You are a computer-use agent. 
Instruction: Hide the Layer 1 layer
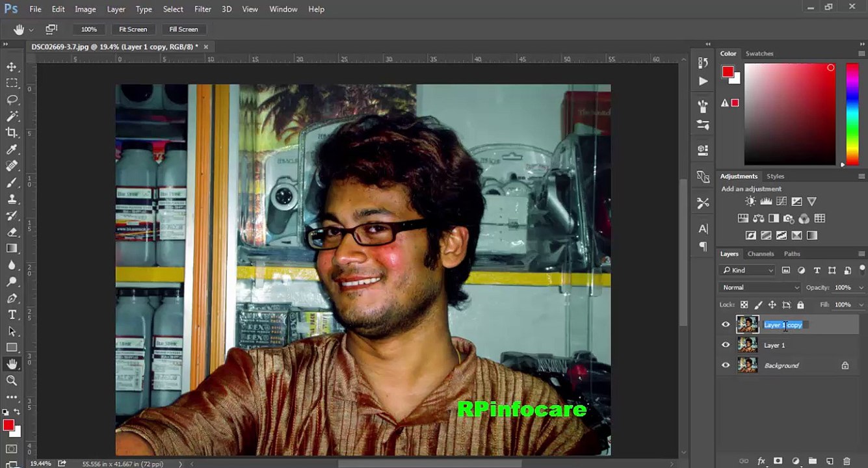[726, 345]
